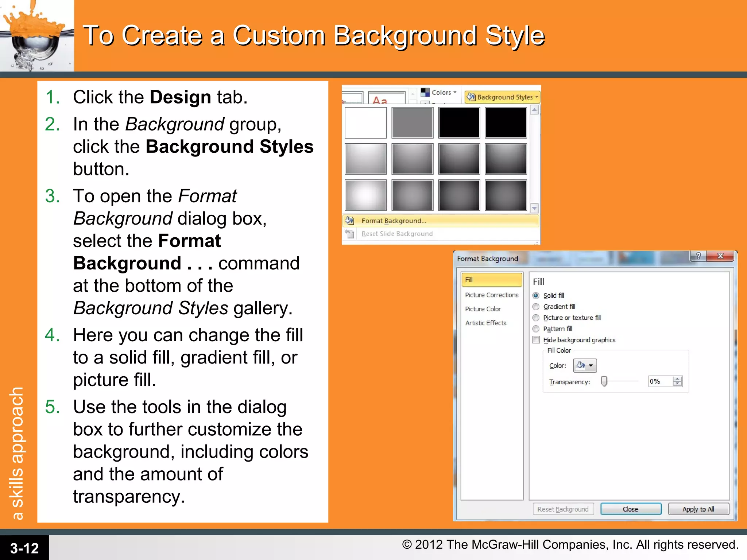The width and height of the screenshot is (747, 560).
Task: Open the Fill Color dropdown arrow
Action: pos(591,365)
